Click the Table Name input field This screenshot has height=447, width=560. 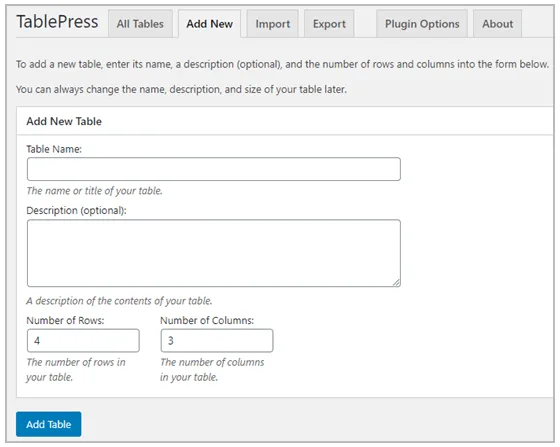(214, 169)
